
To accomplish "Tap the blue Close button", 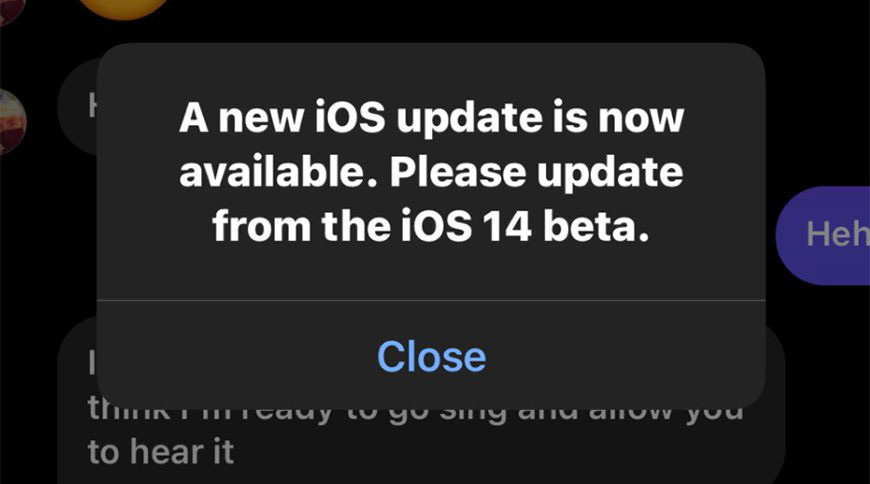I will point(432,356).
